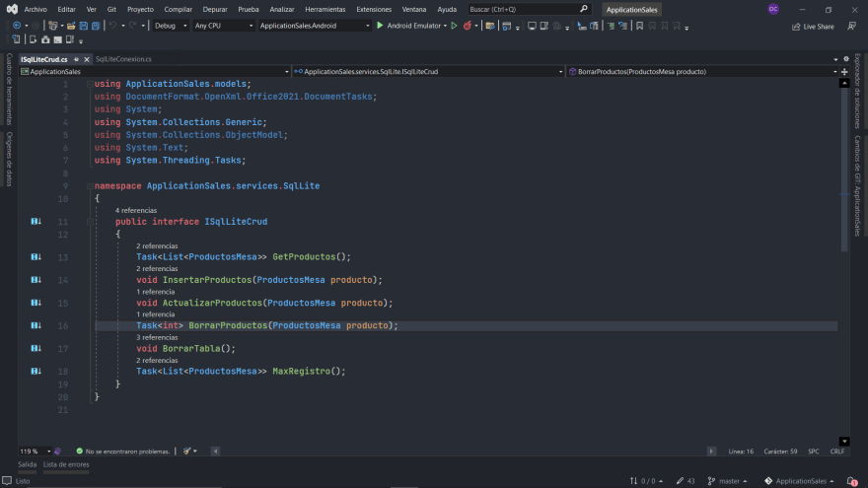Open the Android Emulator target dropdown arrow
The height and width of the screenshot is (488, 868).
pyautogui.click(x=445, y=26)
